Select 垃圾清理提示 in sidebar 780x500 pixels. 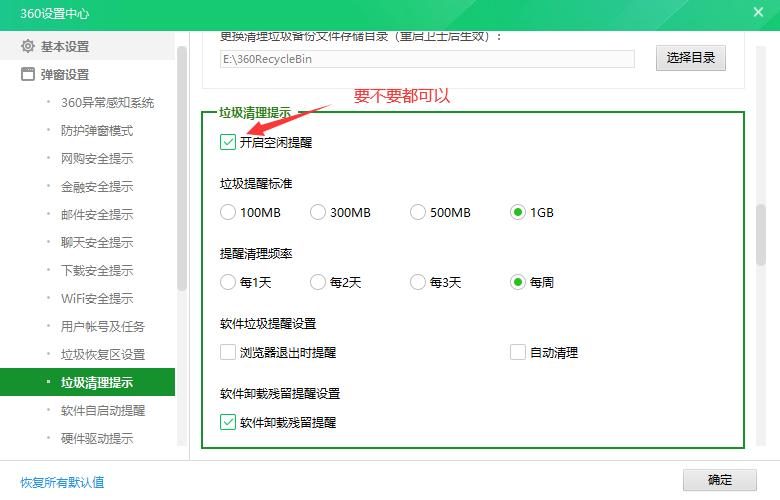[88, 382]
